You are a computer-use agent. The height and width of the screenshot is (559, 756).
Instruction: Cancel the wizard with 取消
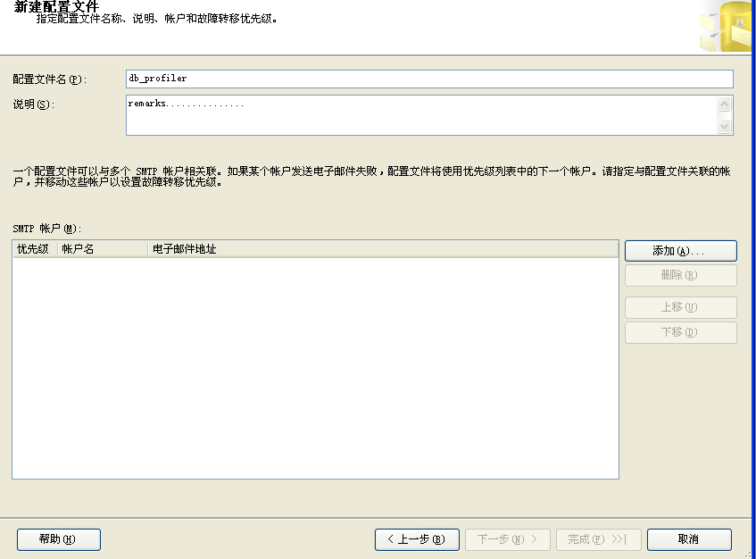[689, 539]
